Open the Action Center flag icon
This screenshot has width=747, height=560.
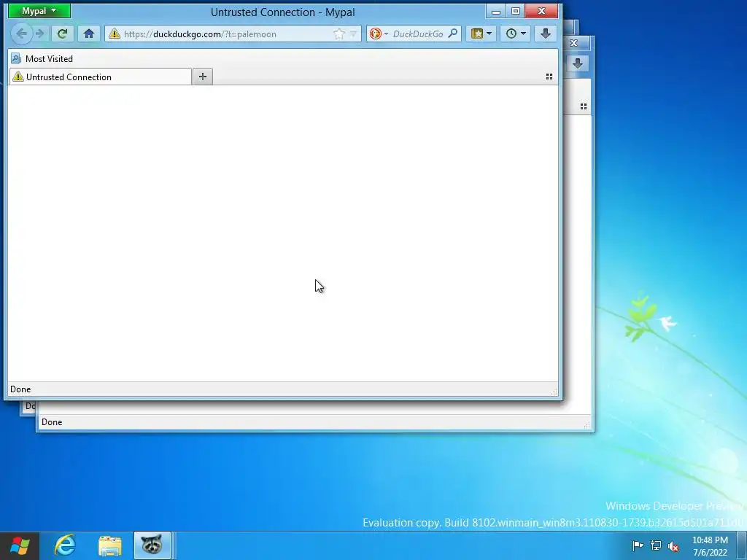pos(638,545)
